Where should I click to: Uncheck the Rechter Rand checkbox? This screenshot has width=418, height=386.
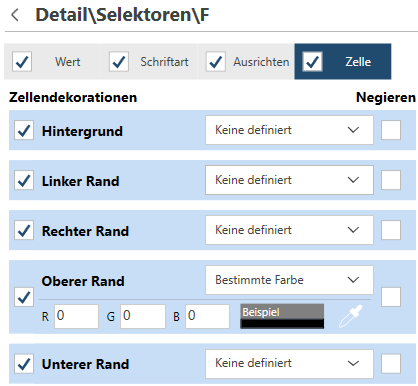click(x=24, y=230)
